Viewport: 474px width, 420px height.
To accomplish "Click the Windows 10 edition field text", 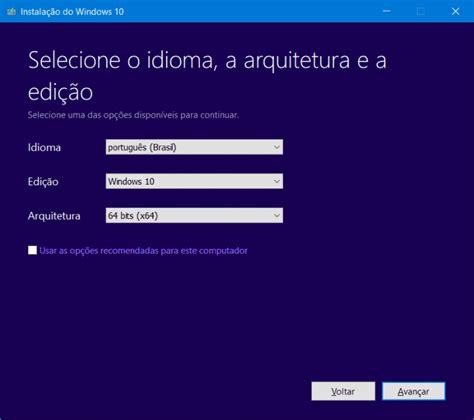I will (131, 182).
